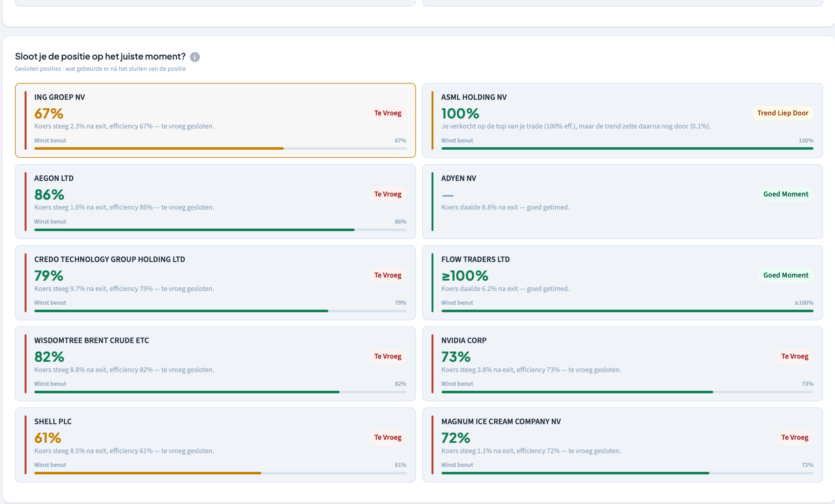Screen dimensions: 835x504
Task: Click the dash placeholder value on ADYEN card
Action: click(x=448, y=195)
